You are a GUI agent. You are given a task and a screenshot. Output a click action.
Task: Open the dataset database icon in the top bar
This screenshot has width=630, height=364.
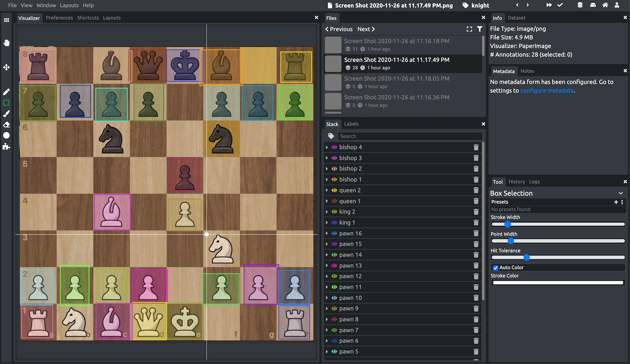point(580,5)
